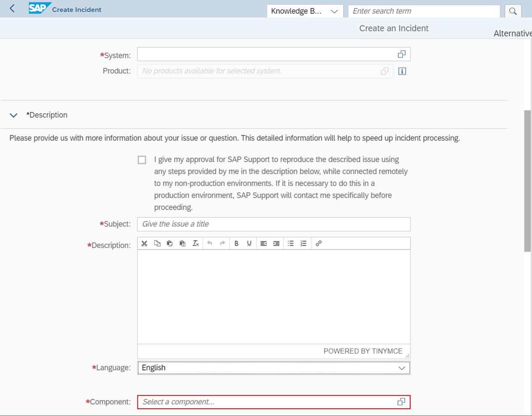Click the Insert link icon
Image resolution: width=532 pixels, height=416 pixels.
319,243
